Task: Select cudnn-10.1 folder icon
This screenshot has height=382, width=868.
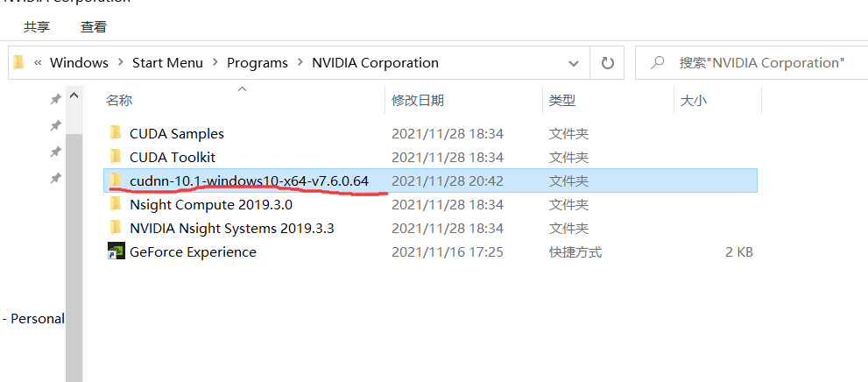Action: coord(115,180)
